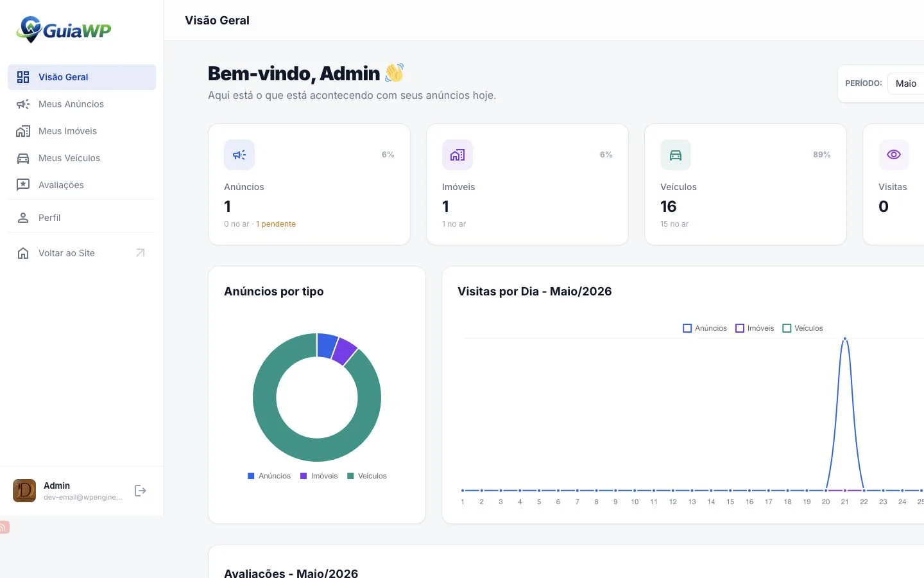Click the dev-email address under Admin
Screen dimensions: 924x578
click(x=83, y=497)
